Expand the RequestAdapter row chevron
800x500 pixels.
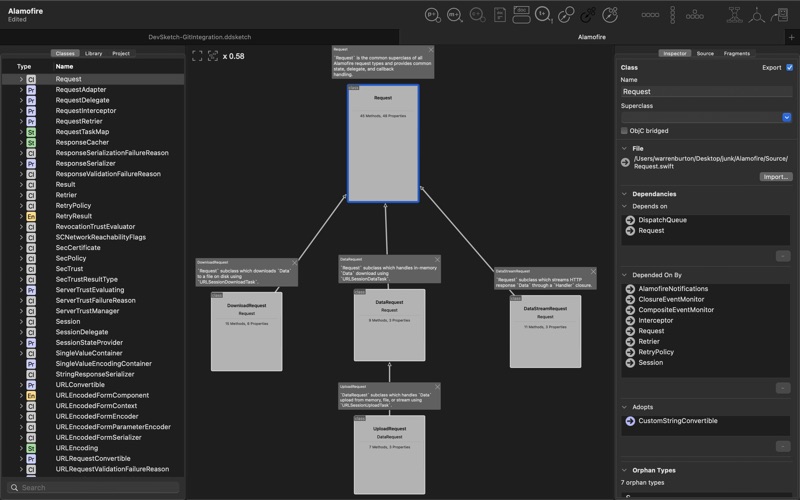[21, 90]
